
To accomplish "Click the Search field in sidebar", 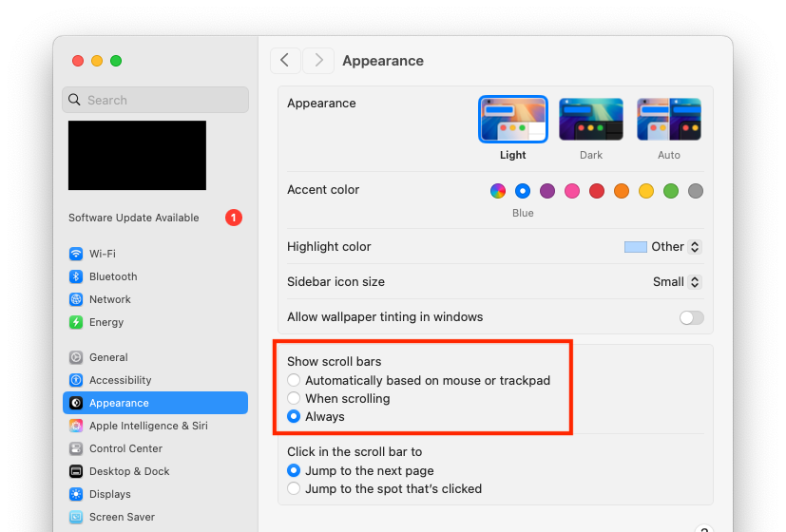I will 156,100.
